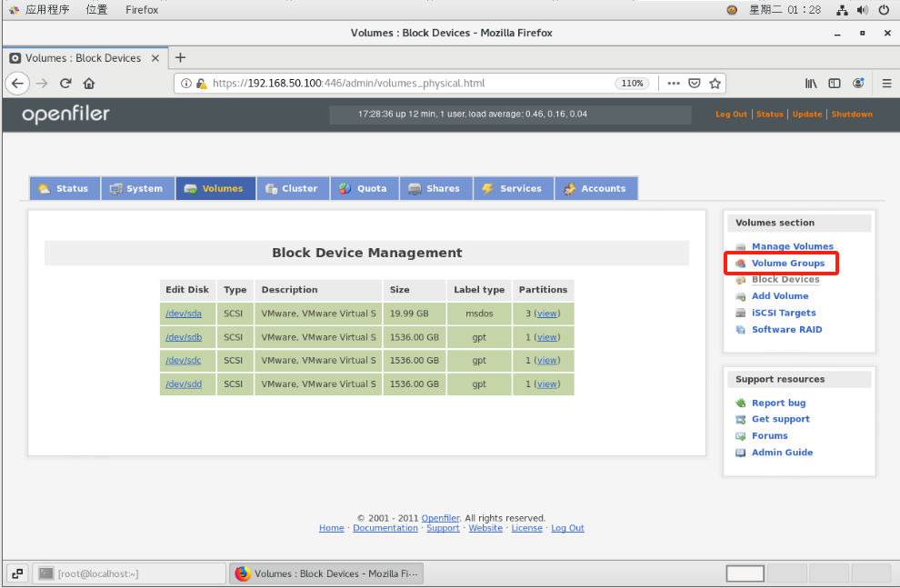Image resolution: width=900 pixels, height=588 pixels.
Task: Open the Documentation footer link
Action: (x=385, y=528)
